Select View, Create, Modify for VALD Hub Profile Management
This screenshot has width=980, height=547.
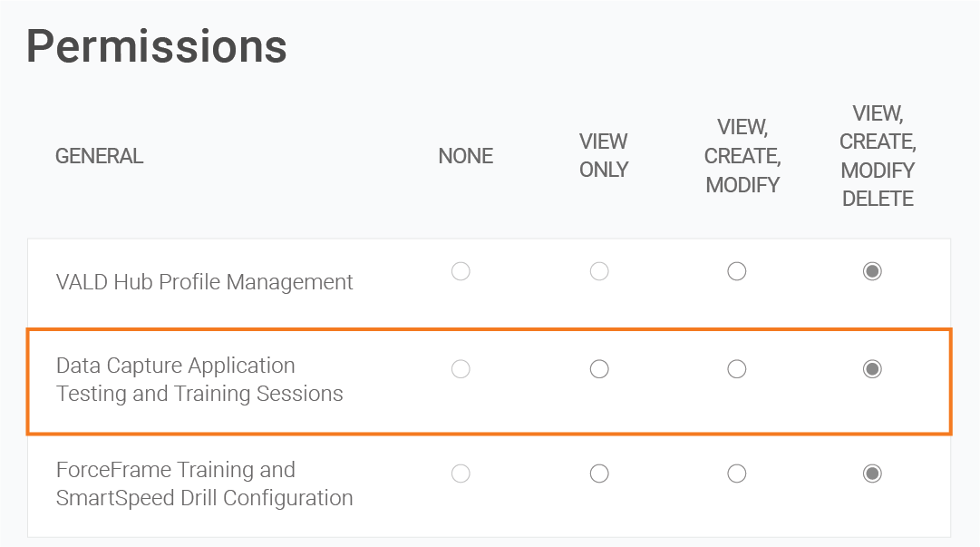click(737, 270)
